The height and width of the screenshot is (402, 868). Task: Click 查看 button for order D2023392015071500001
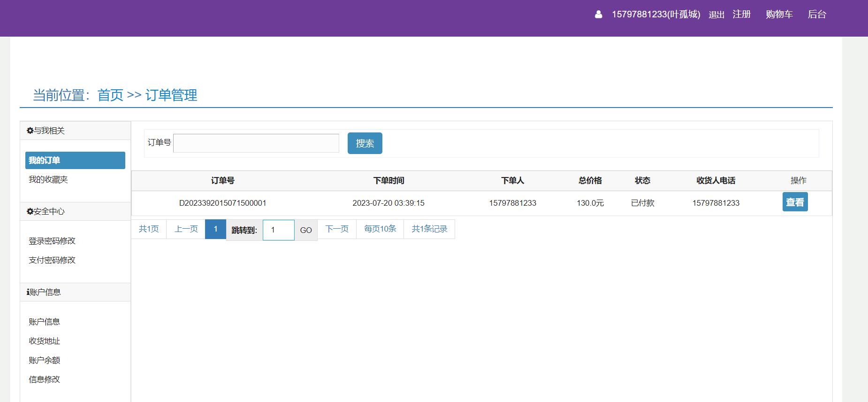click(x=795, y=202)
